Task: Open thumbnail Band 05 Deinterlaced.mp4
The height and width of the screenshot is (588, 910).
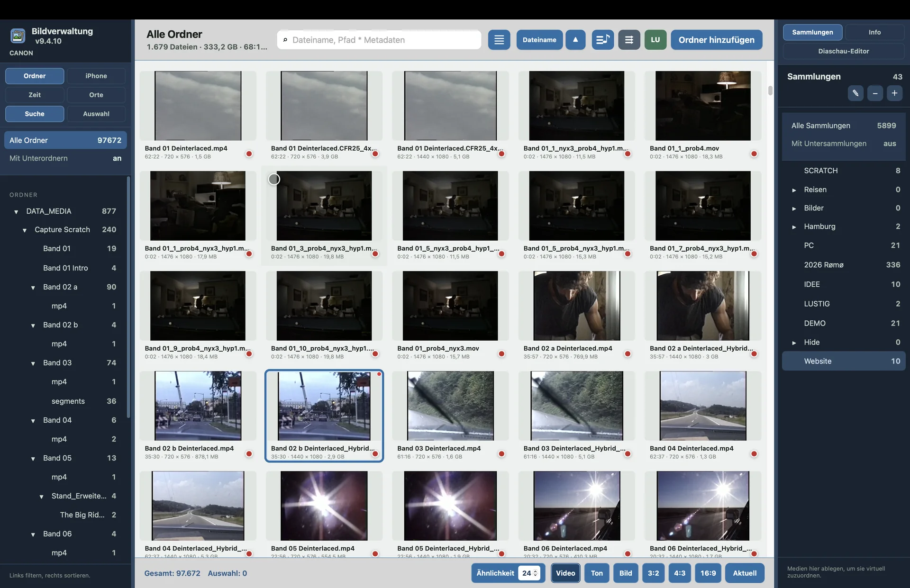Action: [324, 506]
